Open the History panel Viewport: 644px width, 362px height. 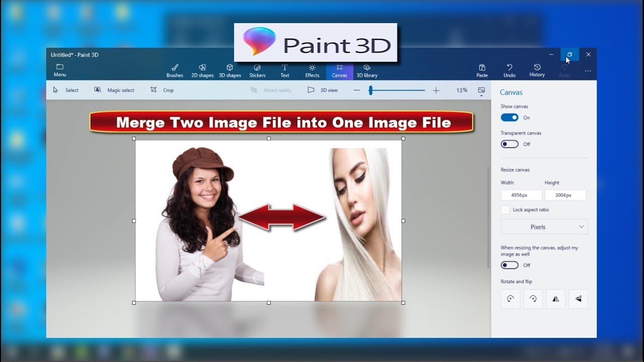(x=537, y=70)
